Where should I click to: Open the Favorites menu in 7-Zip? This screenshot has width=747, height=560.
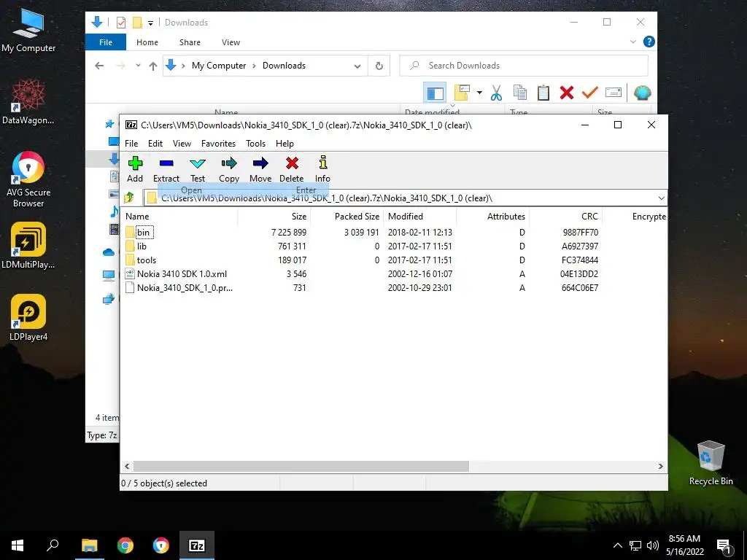[218, 144]
